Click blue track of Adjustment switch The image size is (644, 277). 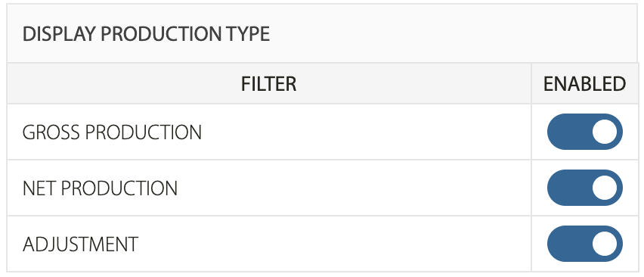[568, 244]
